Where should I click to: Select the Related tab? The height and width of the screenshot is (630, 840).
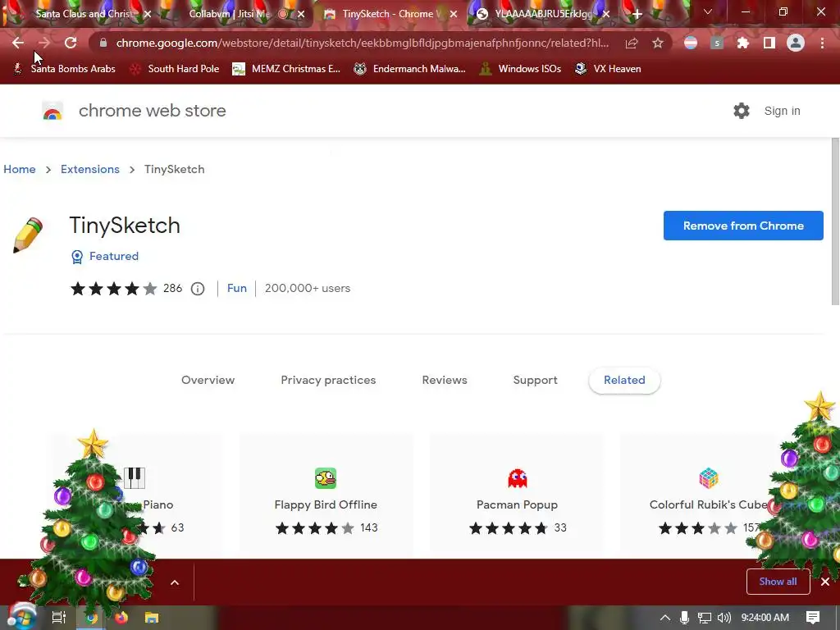coord(624,381)
